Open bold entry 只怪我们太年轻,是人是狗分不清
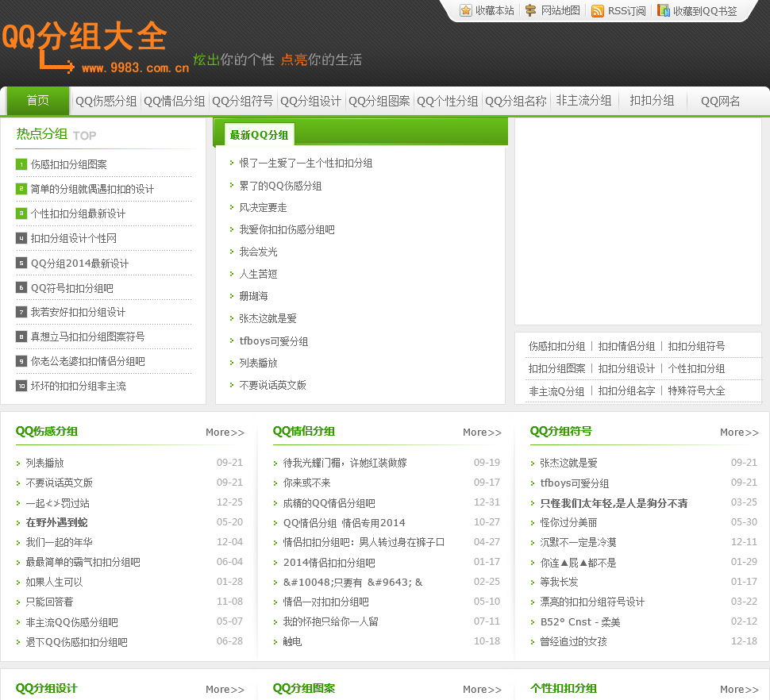This screenshot has height=700, width=770. click(x=614, y=503)
